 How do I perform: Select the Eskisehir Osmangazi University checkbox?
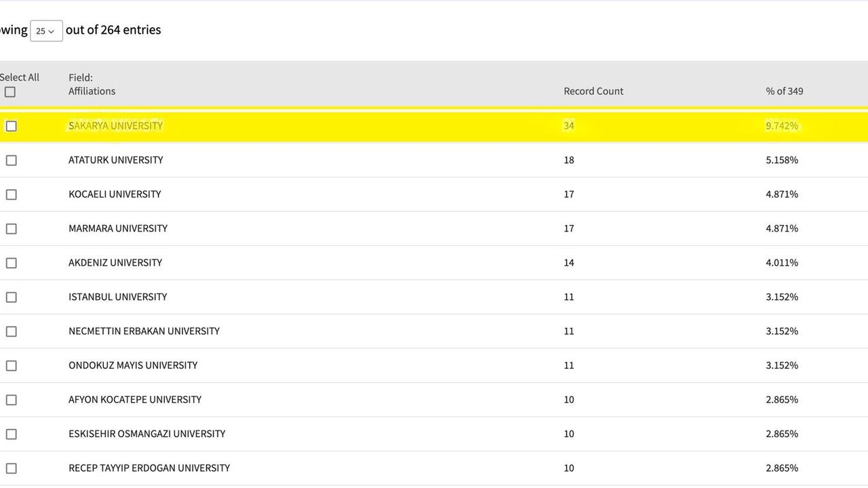pyautogui.click(x=11, y=434)
